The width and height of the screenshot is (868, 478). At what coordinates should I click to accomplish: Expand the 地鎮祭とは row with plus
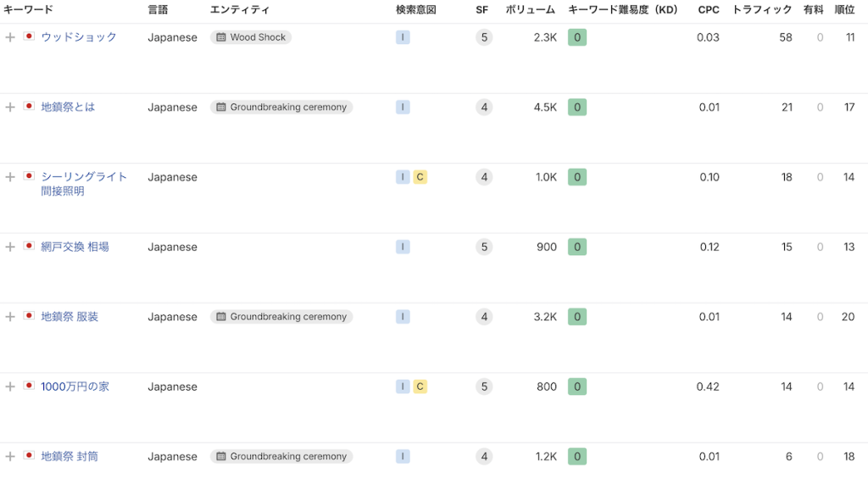pos(10,107)
